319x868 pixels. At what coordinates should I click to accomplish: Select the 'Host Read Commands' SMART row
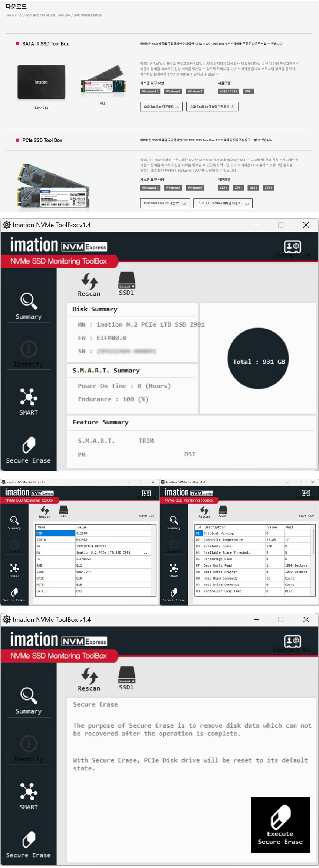pos(253,578)
